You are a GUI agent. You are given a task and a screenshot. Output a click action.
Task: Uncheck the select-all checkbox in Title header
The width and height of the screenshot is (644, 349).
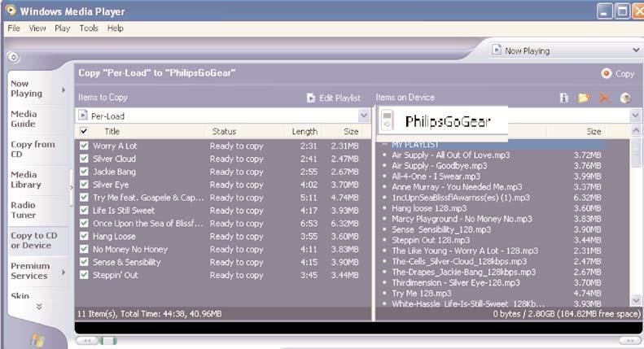tap(84, 132)
